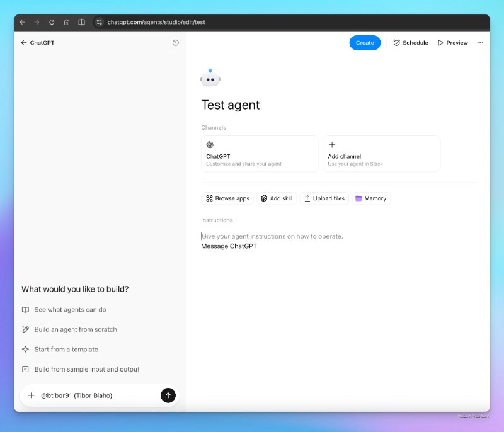Reload the page in browser toolbar

point(52,22)
